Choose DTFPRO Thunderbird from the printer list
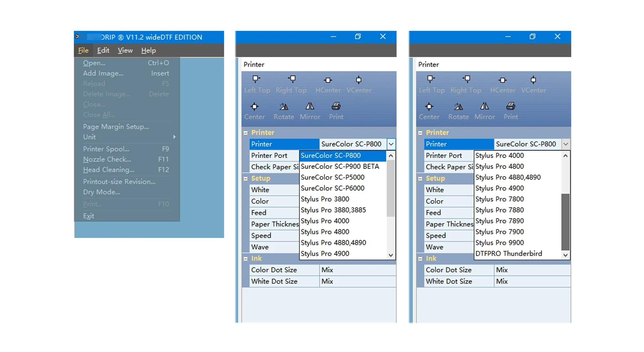 (x=518, y=254)
